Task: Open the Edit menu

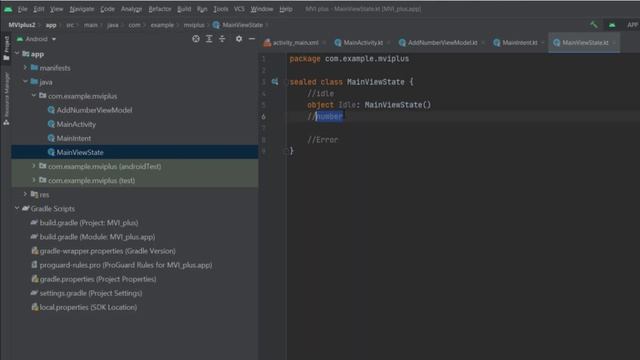Action: point(38,9)
